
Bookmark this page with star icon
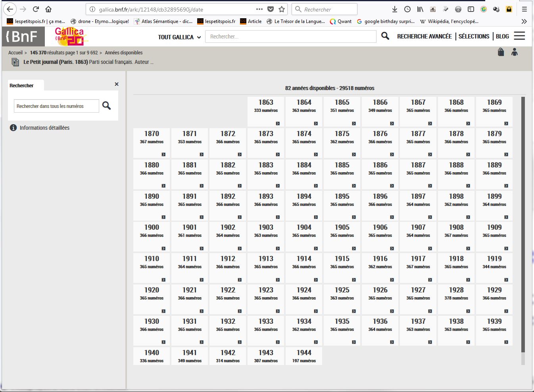coord(282,9)
